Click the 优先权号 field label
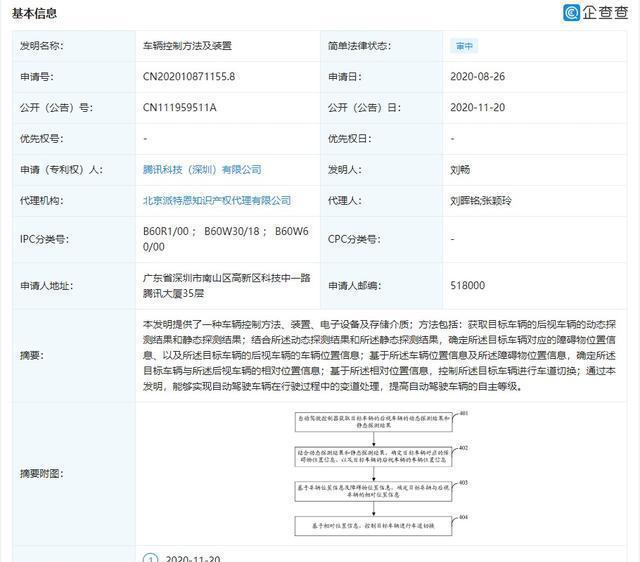 (x=41, y=139)
